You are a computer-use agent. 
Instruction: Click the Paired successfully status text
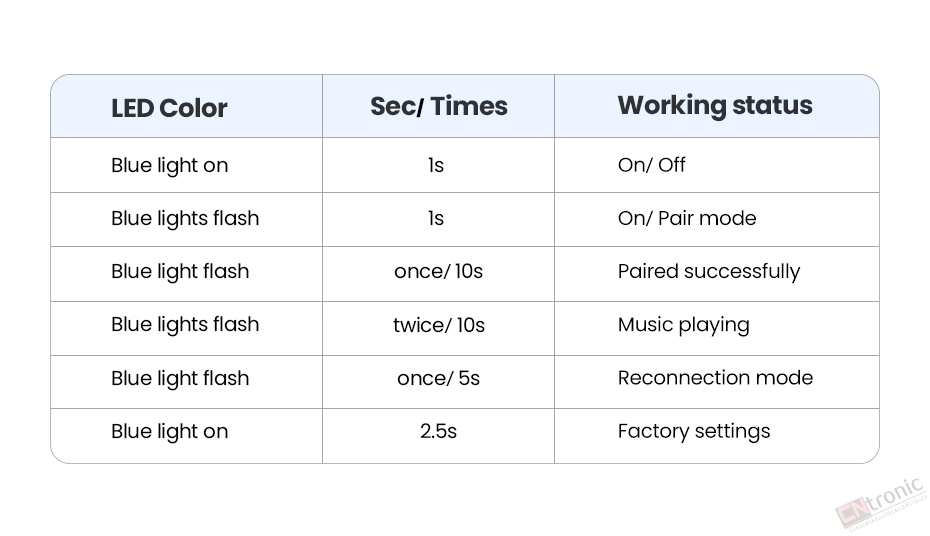(x=708, y=272)
